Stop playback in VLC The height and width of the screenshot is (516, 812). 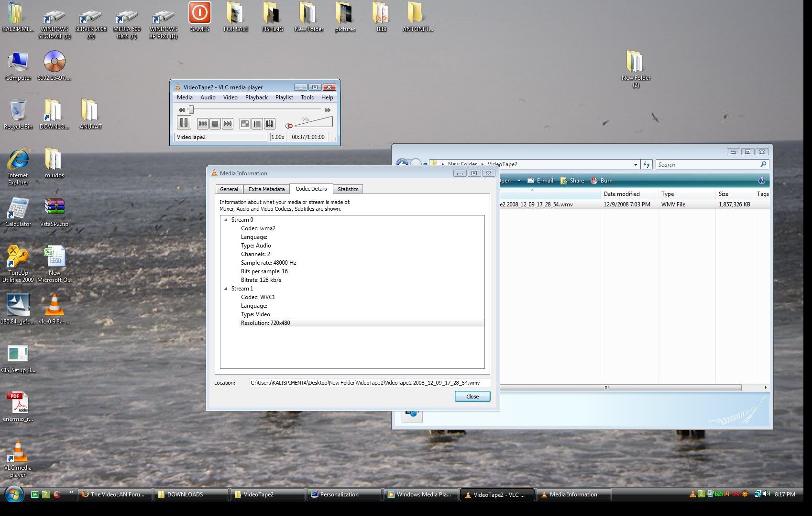[x=215, y=124]
